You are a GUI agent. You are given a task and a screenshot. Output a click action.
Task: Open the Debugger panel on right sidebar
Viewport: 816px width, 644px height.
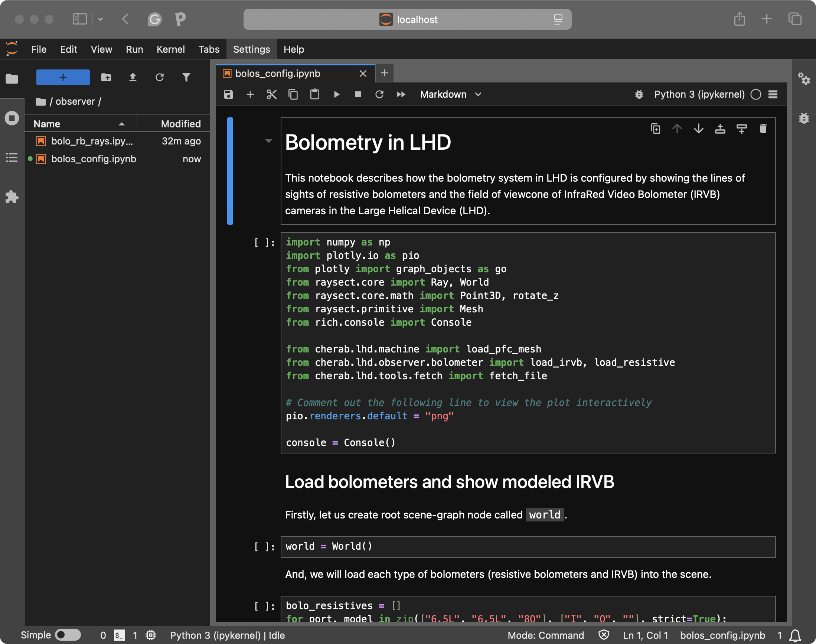tap(804, 118)
